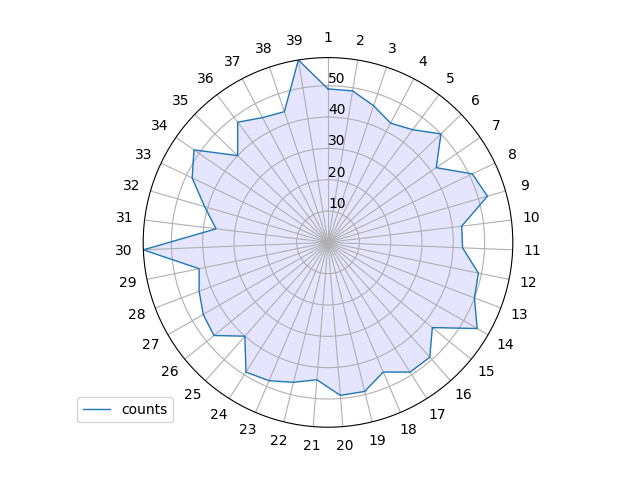Screen dimensions: 640x480
Task: Click category label 17
Action: click(437, 414)
